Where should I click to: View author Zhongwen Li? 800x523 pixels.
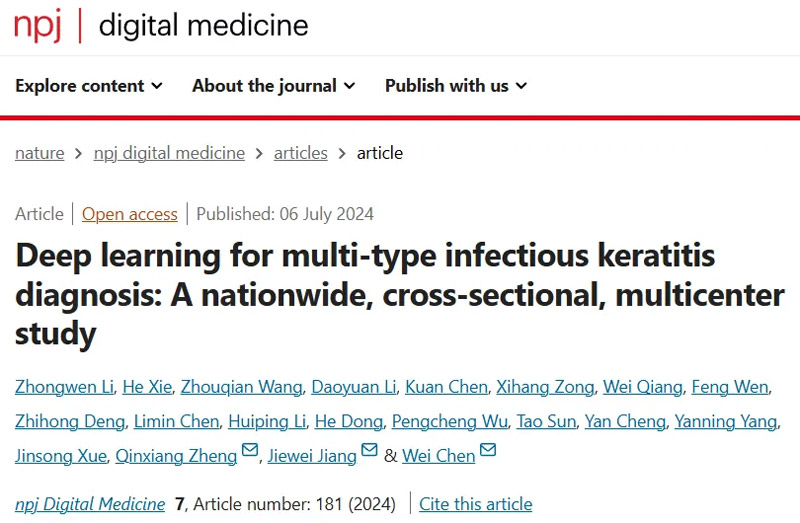click(64, 387)
